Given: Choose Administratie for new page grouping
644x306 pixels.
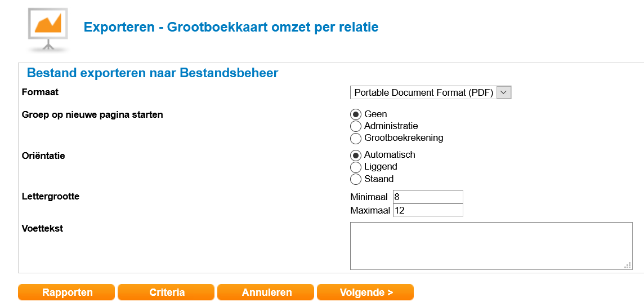Looking at the screenshot, I should 356,126.
